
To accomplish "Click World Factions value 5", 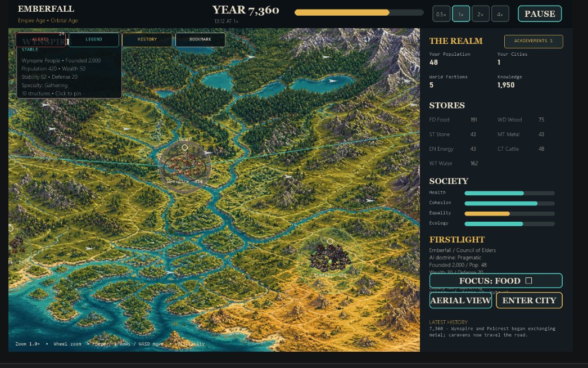I will 431,85.
